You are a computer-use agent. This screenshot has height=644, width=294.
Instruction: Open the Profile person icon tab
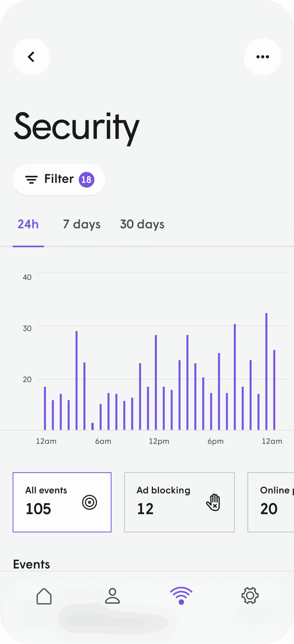coord(112,596)
